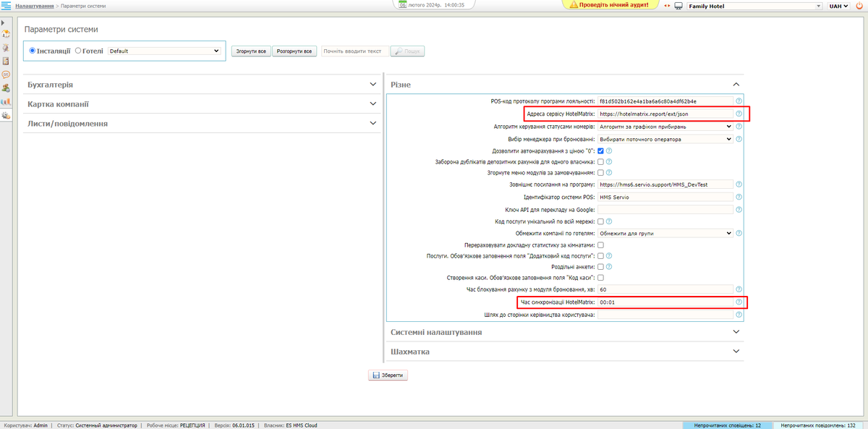Toggle duplicate deposit accounts prohibition checkbox
The image size is (868, 429).
[600, 162]
